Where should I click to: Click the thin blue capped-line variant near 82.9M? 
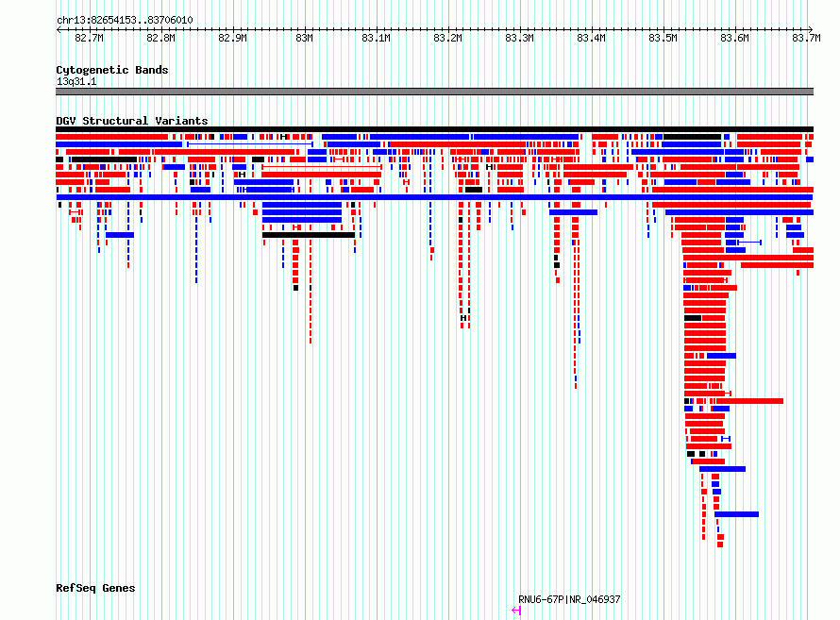click(250, 144)
